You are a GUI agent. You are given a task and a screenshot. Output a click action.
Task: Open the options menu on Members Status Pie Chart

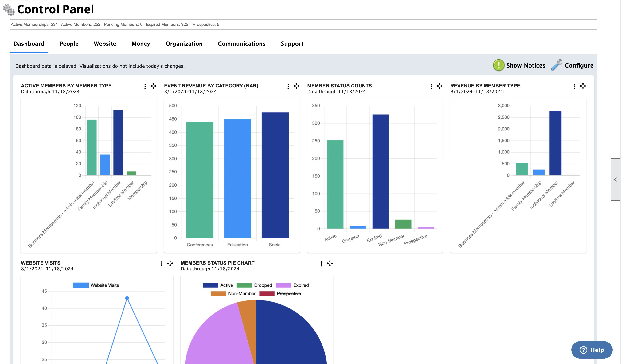click(321, 264)
